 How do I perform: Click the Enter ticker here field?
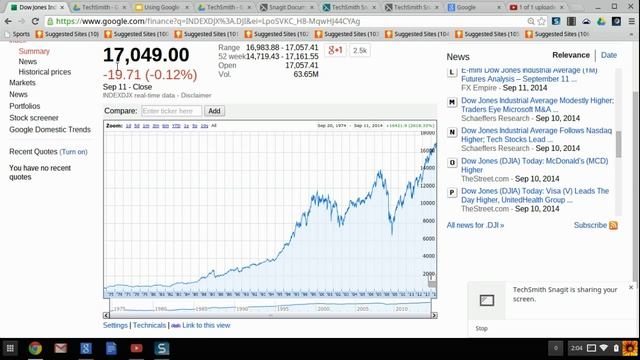171,111
